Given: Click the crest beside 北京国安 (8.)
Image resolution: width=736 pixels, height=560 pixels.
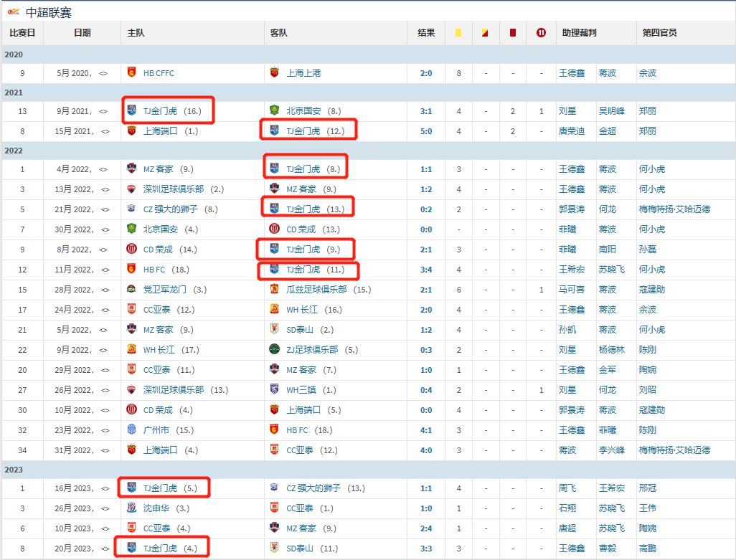Looking at the screenshot, I should [275, 110].
